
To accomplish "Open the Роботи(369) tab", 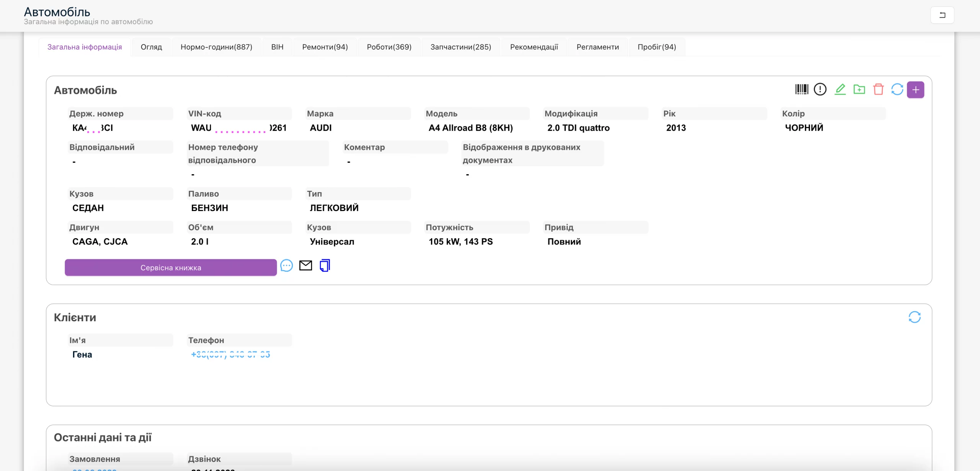I will click(x=389, y=47).
